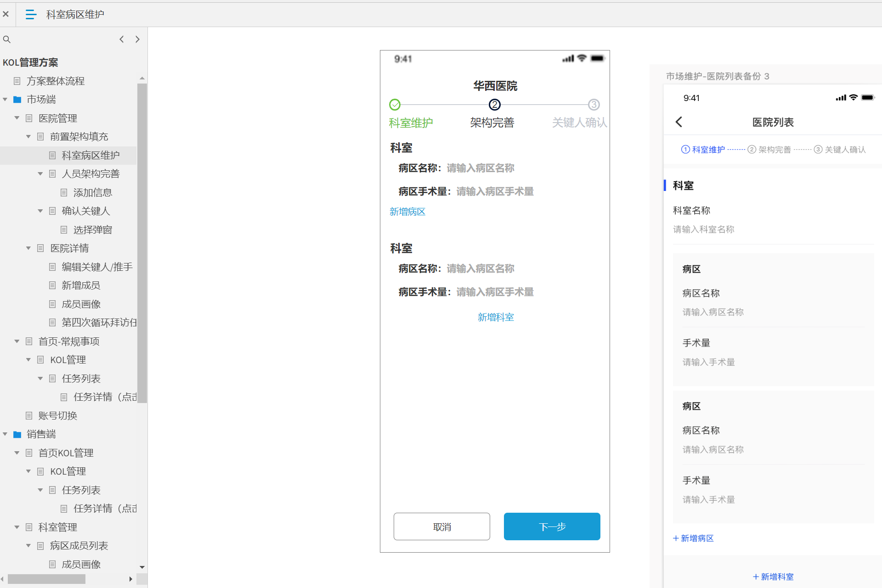Collapse the 前置架构填充 tree arrow
The width and height of the screenshot is (882, 588).
pyautogui.click(x=28, y=137)
